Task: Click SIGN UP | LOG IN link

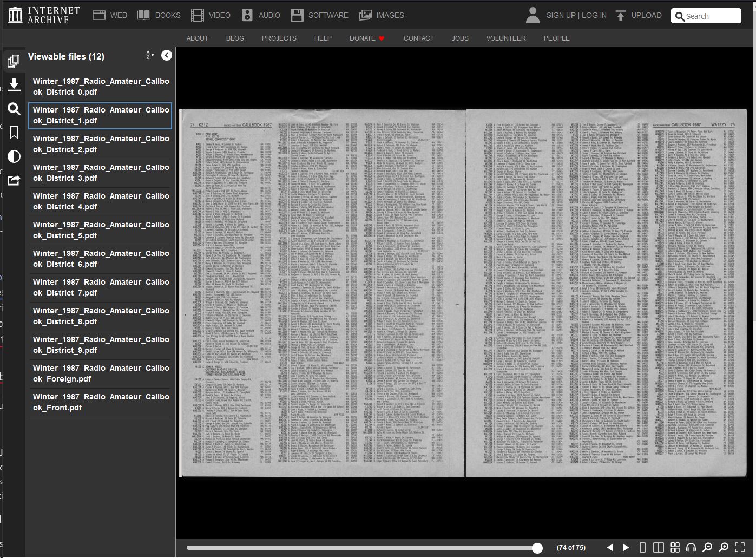Action: (x=576, y=15)
